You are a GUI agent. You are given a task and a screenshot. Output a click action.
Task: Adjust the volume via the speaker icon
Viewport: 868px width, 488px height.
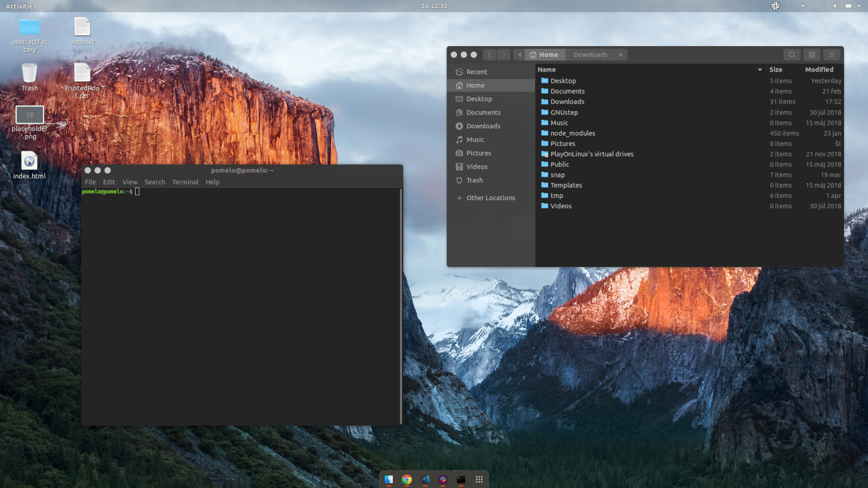[835, 6]
